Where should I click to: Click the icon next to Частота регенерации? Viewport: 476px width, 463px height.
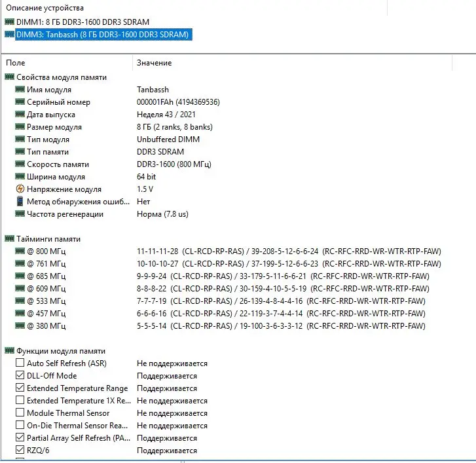[x=20, y=213]
